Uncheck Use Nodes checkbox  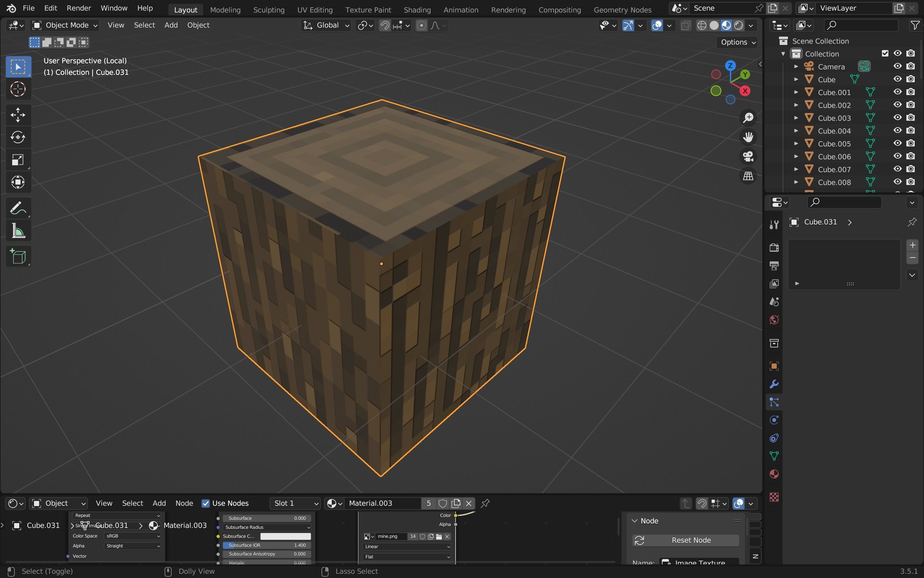(206, 504)
